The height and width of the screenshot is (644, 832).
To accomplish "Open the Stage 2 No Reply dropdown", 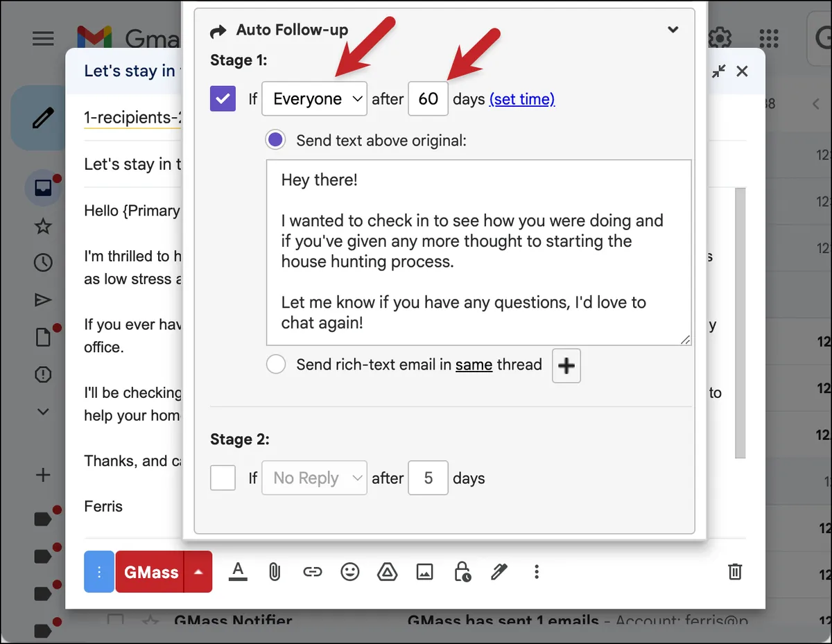I will click(314, 478).
